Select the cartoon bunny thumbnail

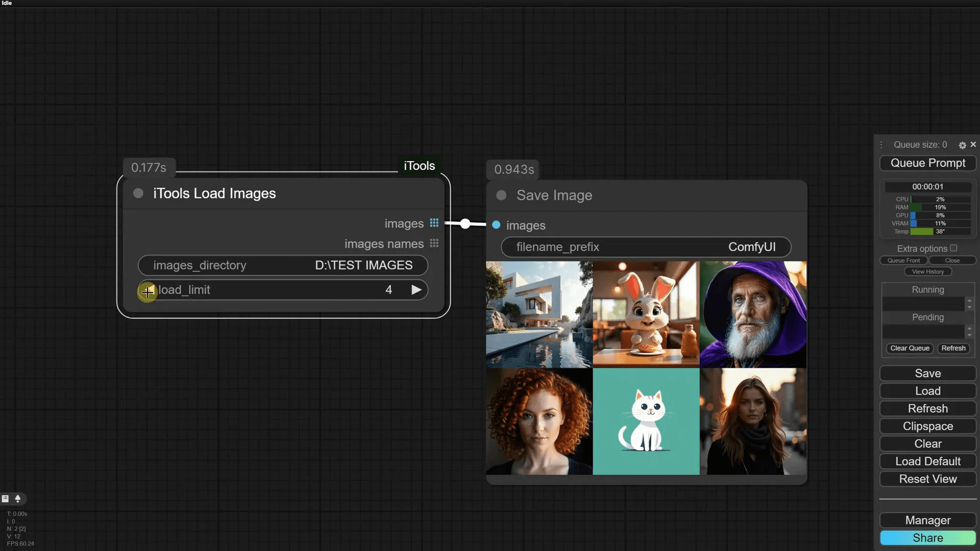click(646, 315)
